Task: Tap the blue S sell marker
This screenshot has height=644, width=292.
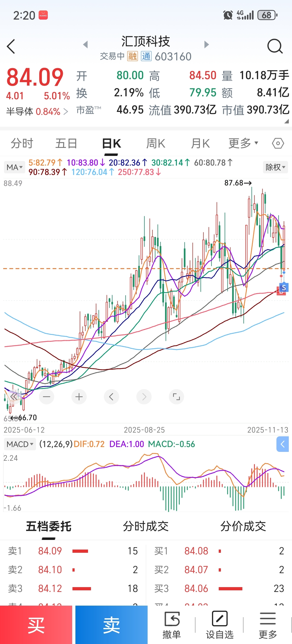Action: [x=284, y=288]
